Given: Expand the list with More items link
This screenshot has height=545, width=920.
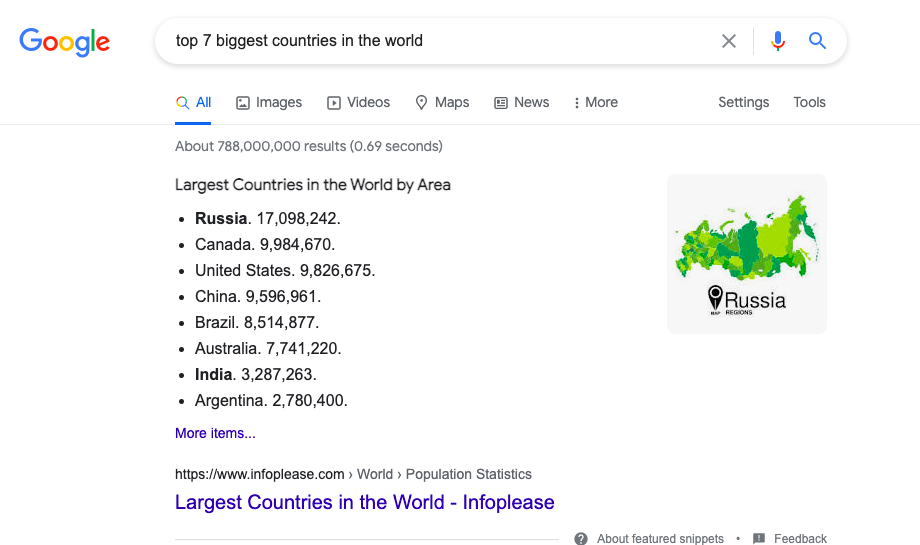Looking at the screenshot, I should [215, 433].
